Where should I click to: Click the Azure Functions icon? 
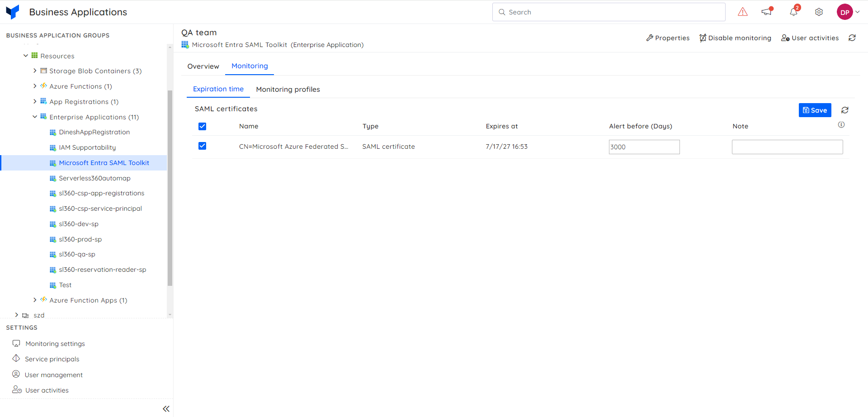point(43,85)
